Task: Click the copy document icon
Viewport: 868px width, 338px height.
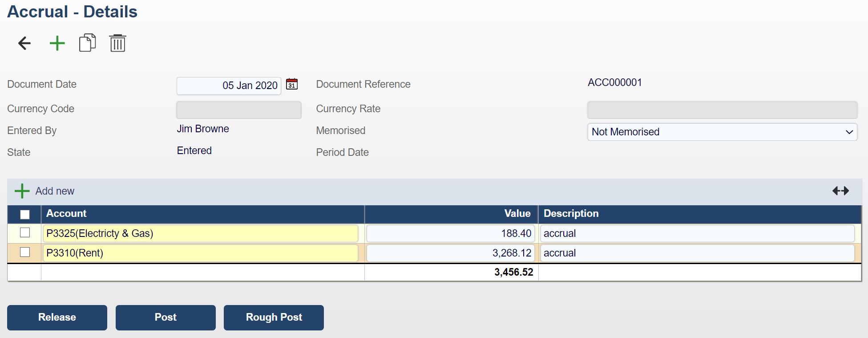Action: (87, 43)
